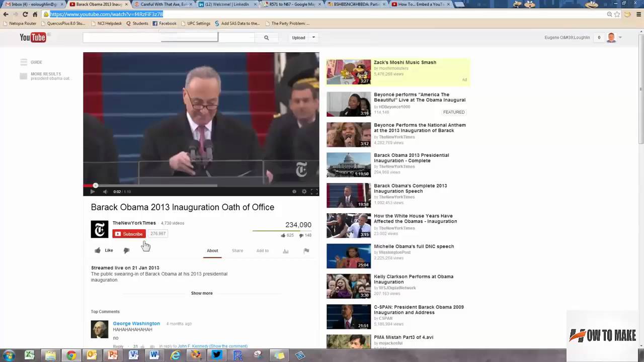Open George Washington commenter profile link
The height and width of the screenshot is (362, 644).
pos(136,323)
